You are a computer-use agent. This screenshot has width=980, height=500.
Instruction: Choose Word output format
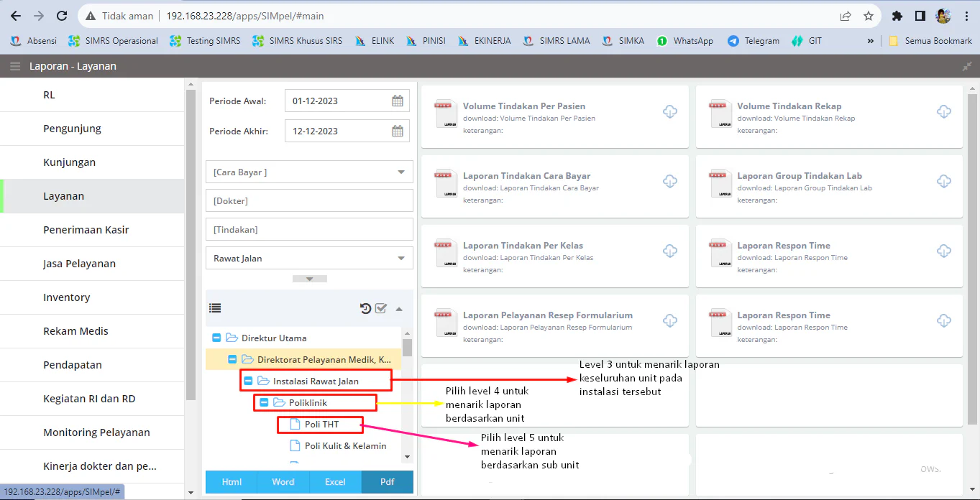(283, 482)
